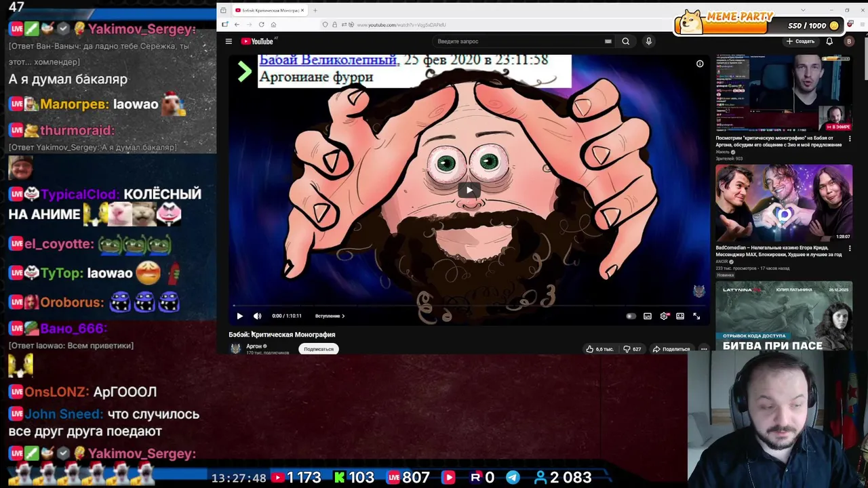Open on-screen keyboard in search box
The height and width of the screenshot is (488, 868).
pos(608,41)
